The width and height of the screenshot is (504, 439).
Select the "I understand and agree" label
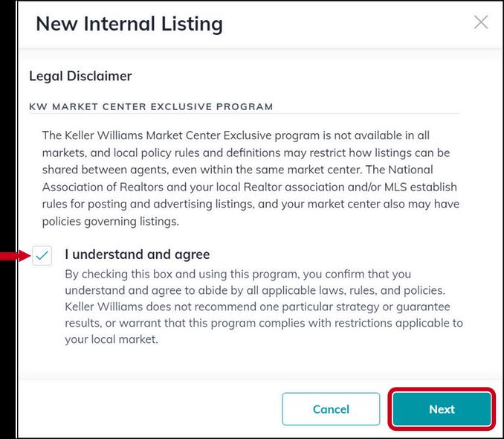138,254
